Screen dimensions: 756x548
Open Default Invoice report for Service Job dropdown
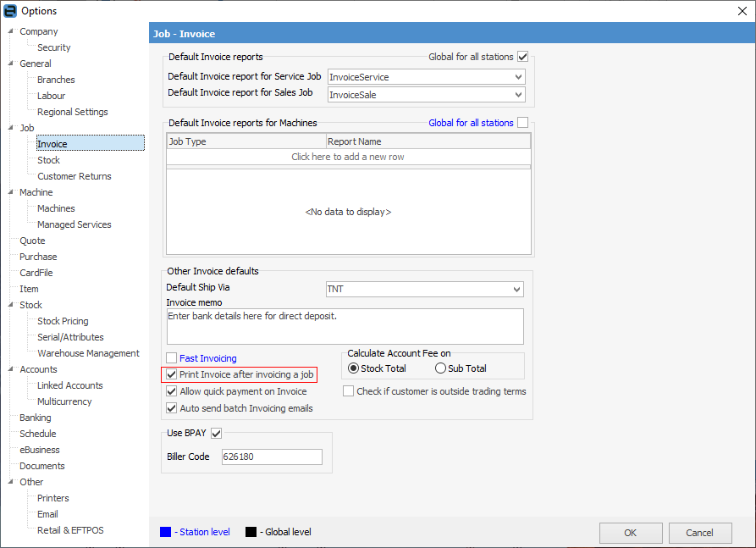(x=518, y=77)
